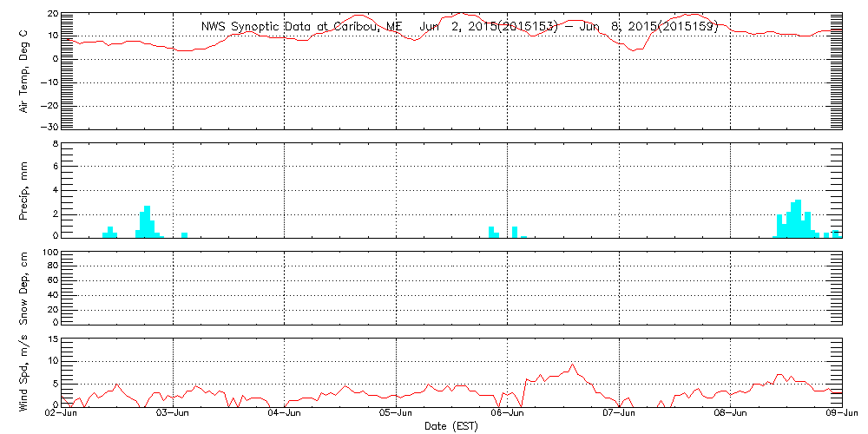Click the '05-Jun' date tick label
Screen dimensions: 868x434
point(396,415)
